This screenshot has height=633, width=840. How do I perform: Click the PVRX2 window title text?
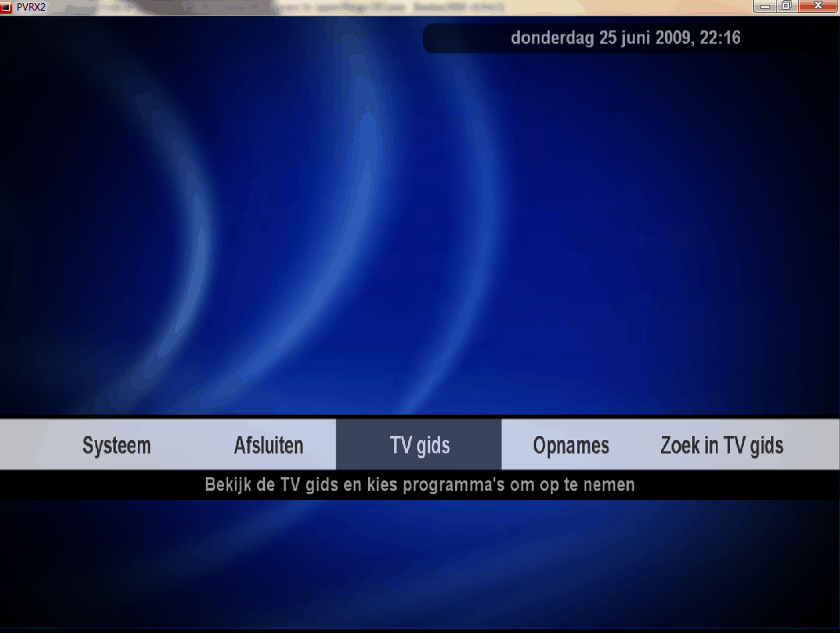[x=31, y=7]
